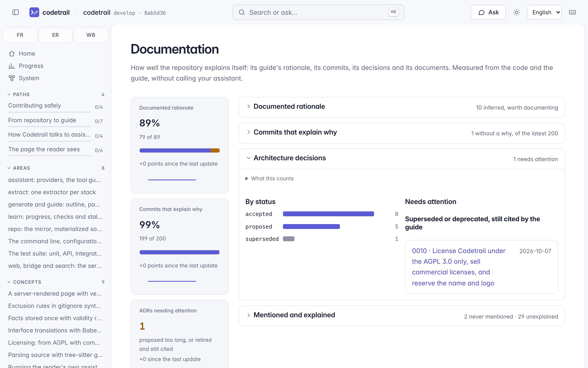Switch to the FR tab
The height and width of the screenshot is (368, 588).
[x=20, y=35]
